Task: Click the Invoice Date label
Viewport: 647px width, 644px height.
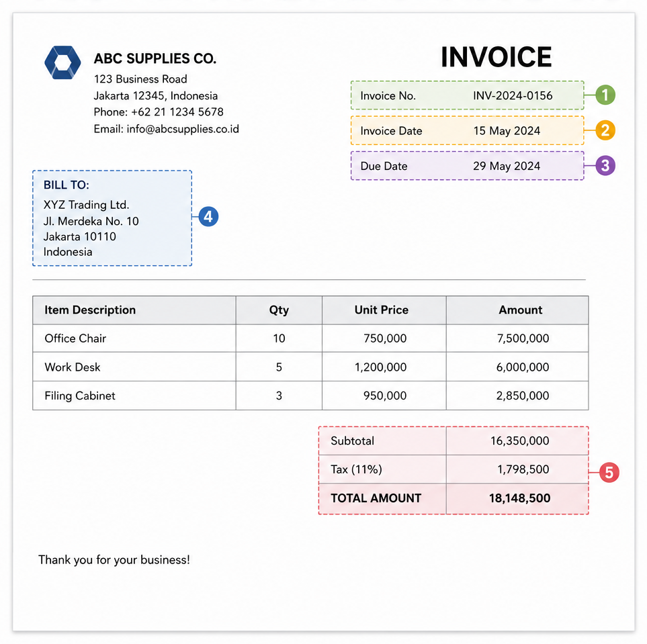Action: pos(391,131)
